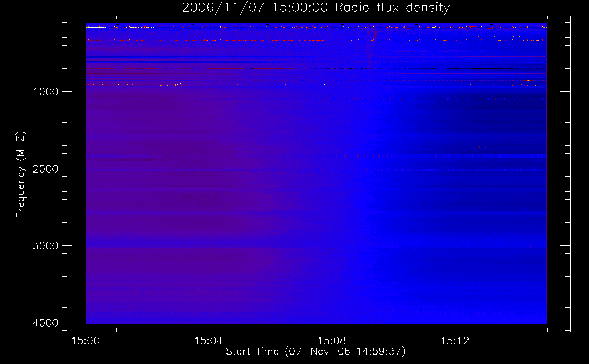589x364 pixels.
Task: Select the 'Frequency (MHZ)' y-axis label
Action: (x=21, y=175)
